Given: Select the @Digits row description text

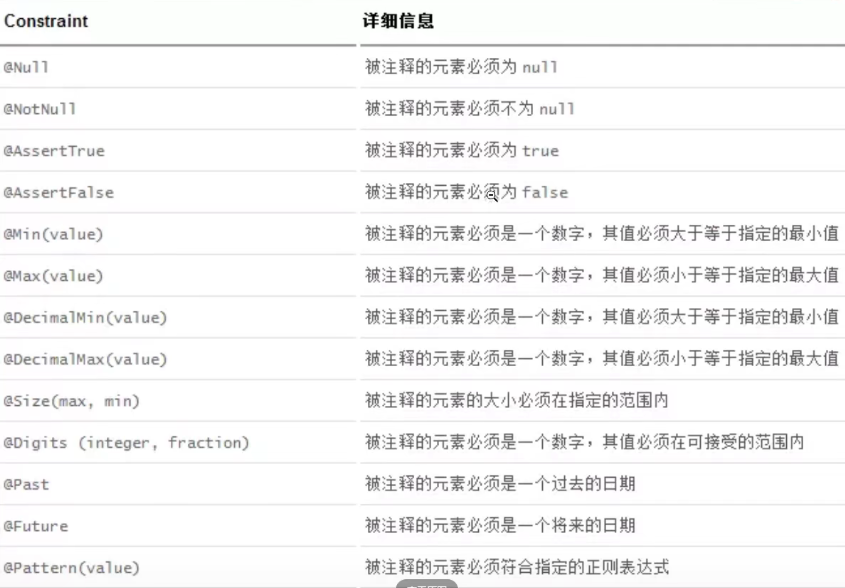Looking at the screenshot, I should tap(585, 442).
